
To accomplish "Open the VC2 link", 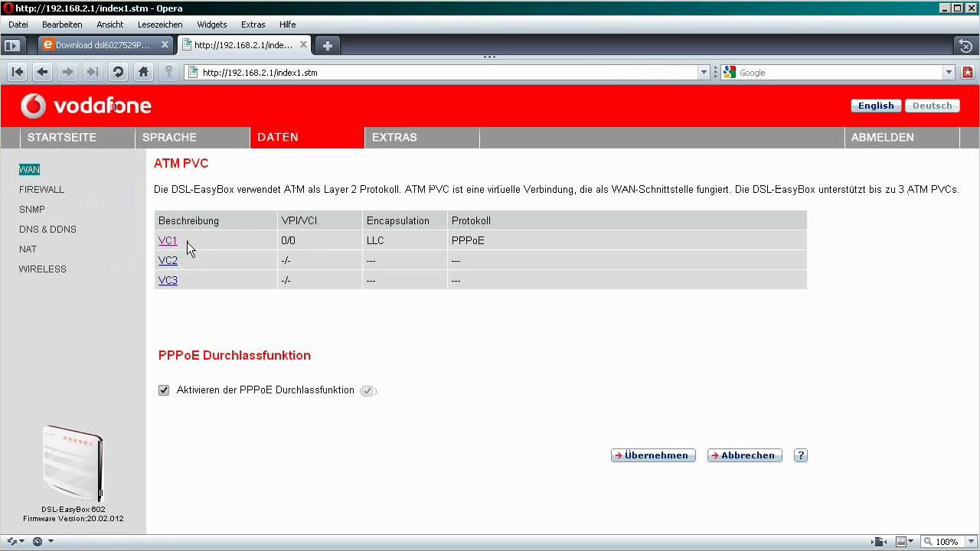I will (x=168, y=260).
